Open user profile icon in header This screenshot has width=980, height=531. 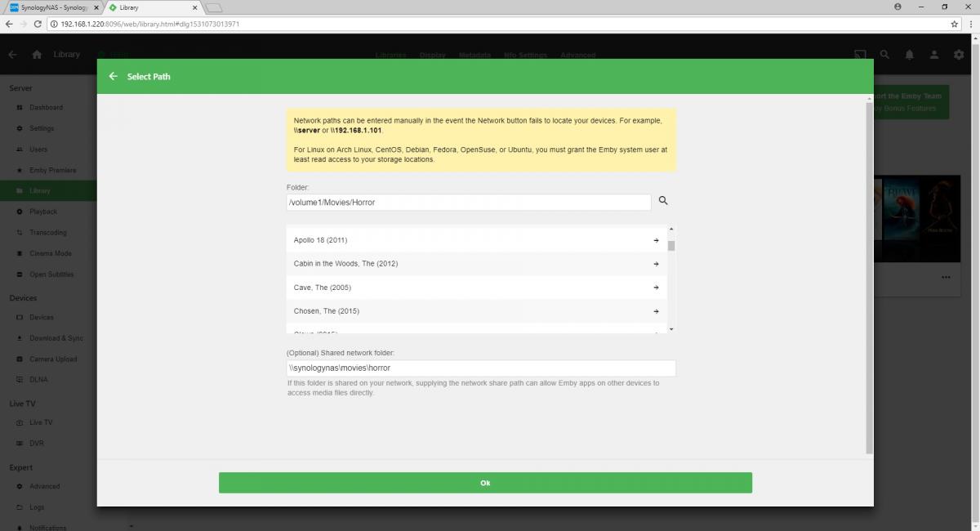pyautogui.click(x=934, y=55)
